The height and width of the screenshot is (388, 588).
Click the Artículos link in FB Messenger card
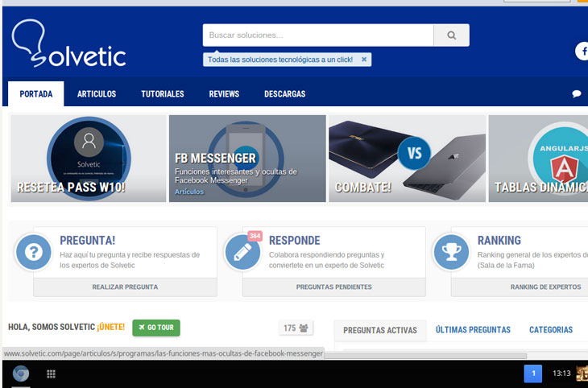tap(189, 192)
